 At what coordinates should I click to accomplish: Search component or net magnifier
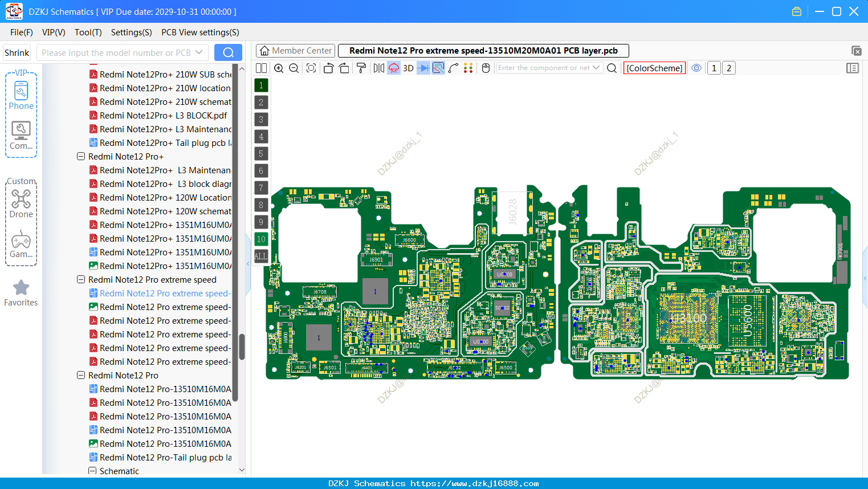tap(612, 68)
